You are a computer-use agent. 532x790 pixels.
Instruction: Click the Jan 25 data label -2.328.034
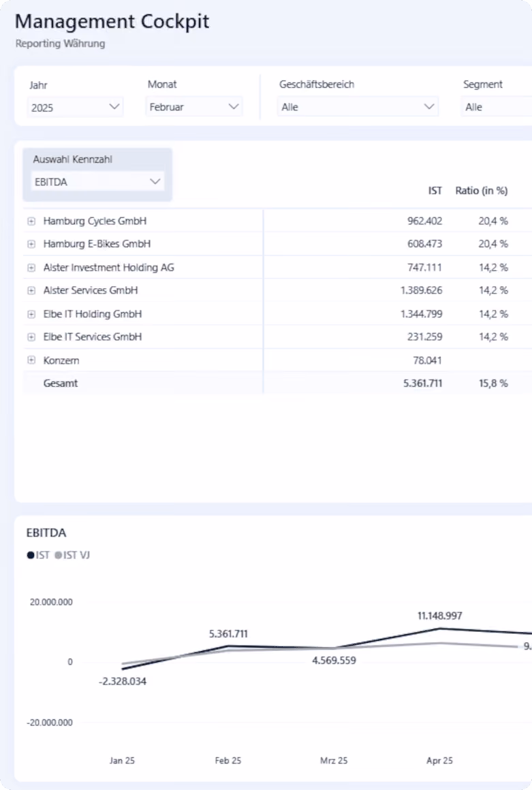coord(123,682)
